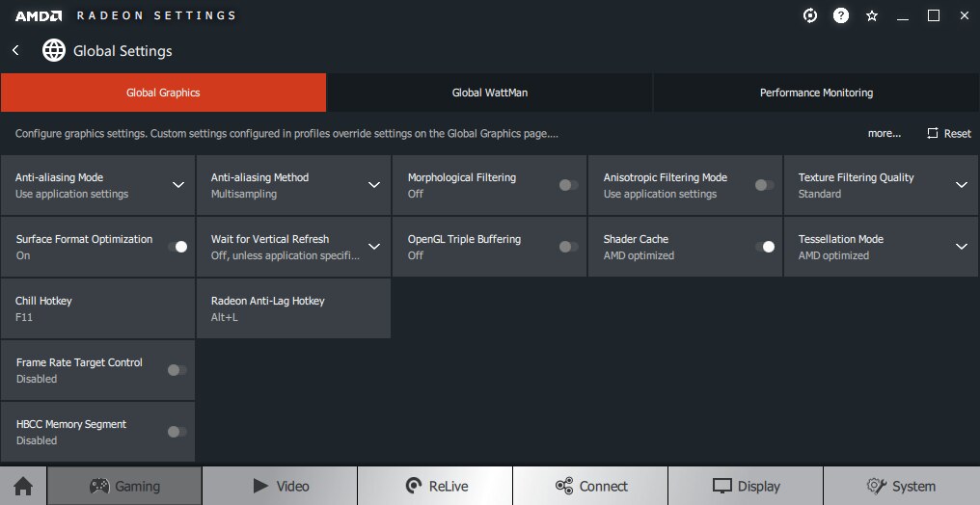Image resolution: width=980 pixels, height=505 pixels.
Task: Toggle Anisotropic Filtering Mode switch
Action: (764, 185)
